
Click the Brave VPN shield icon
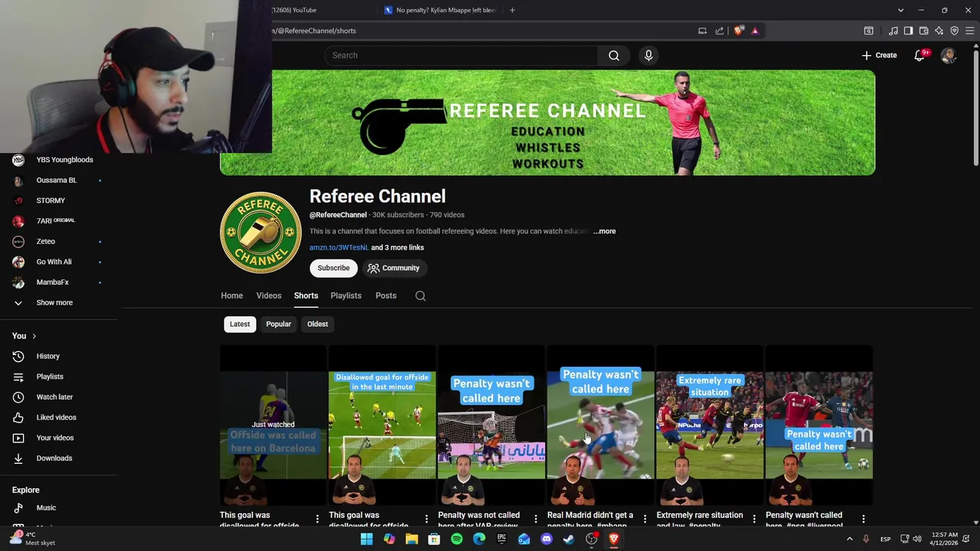pos(954,31)
